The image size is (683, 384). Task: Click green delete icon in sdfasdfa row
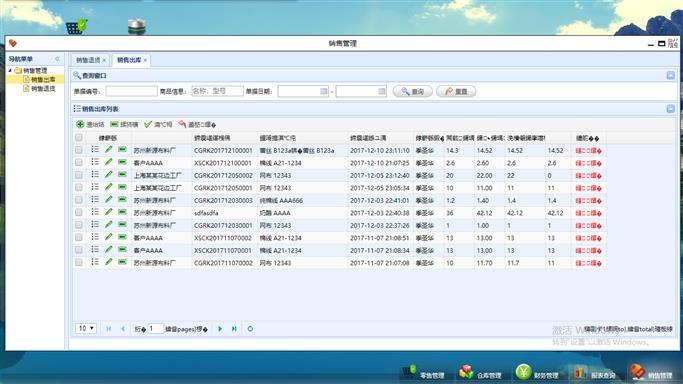122,212
